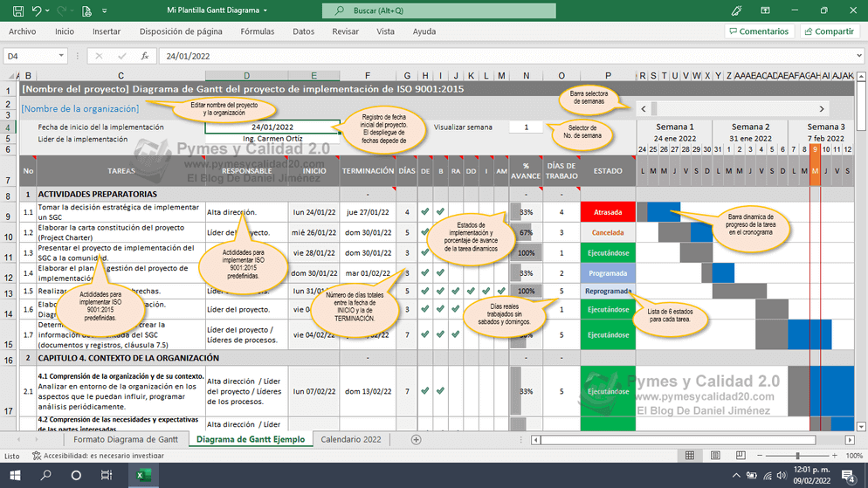
Task: Click the Select All corner triangle
Action: pyautogui.click(x=11, y=76)
